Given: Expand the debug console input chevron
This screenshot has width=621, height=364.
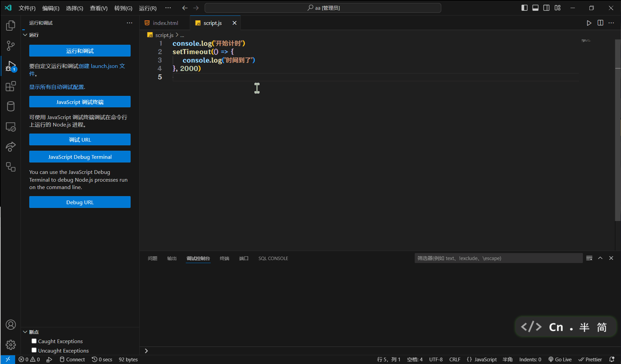Looking at the screenshot, I should (146, 351).
